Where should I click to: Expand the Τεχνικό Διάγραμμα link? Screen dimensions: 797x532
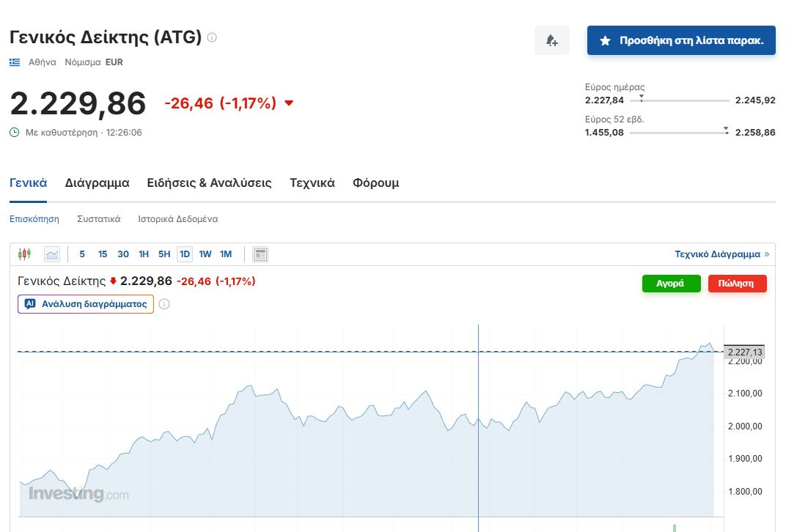721,254
